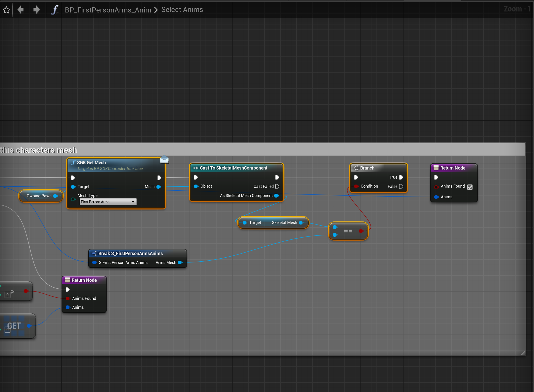Click the Branch node icon
534x392 pixels.
click(356, 168)
